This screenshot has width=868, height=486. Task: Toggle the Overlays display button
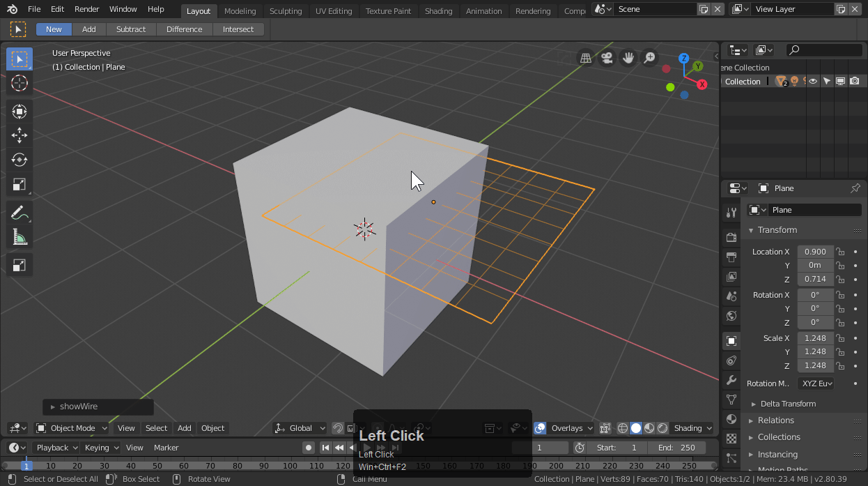coord(540,428)
